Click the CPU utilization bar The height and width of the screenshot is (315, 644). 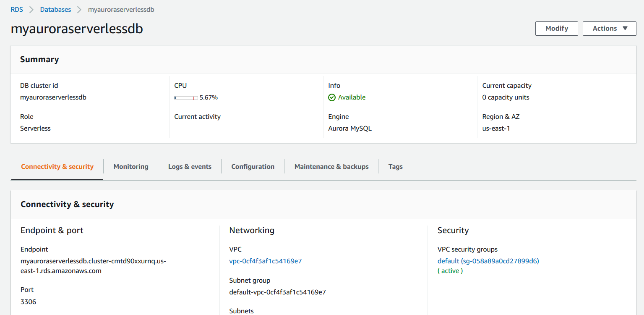coord(186,98)
